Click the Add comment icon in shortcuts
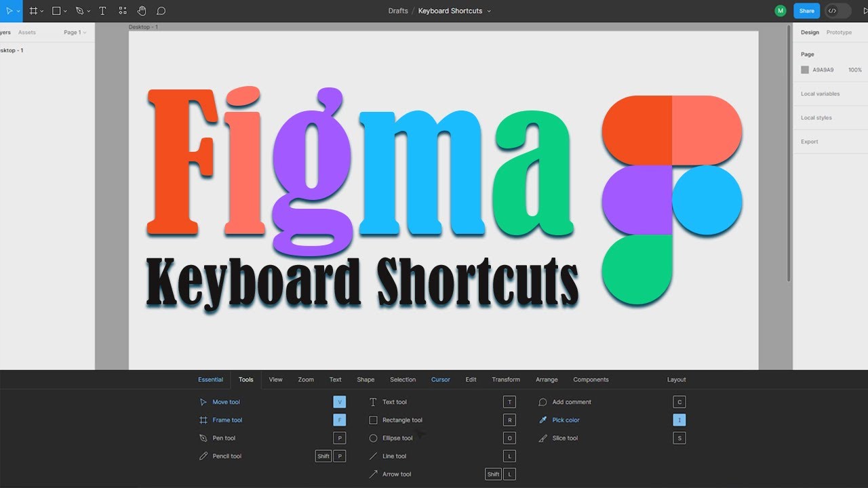The width and height of the screenshot is (868, 488). click(x=542, y=402)
